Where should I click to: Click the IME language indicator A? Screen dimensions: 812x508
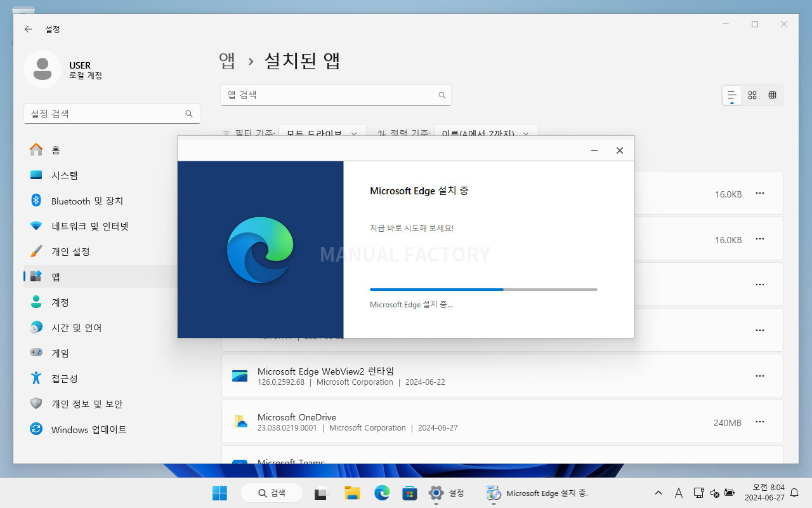pyautogui.click(x=678, y=493)
